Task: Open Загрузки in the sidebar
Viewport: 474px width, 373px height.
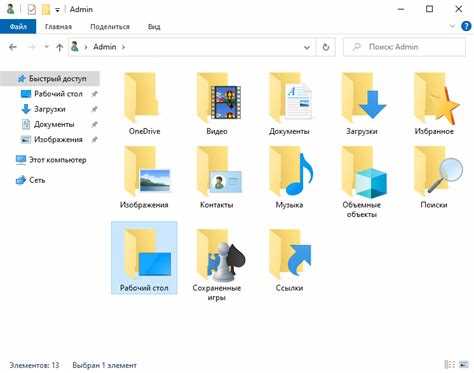Action: [49, 109]
